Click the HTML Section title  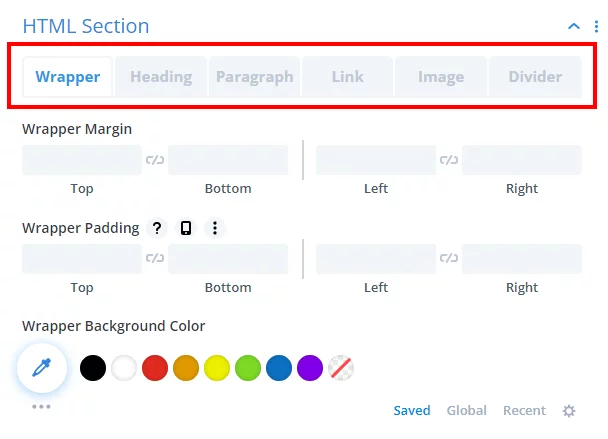[x=86, y=26]
